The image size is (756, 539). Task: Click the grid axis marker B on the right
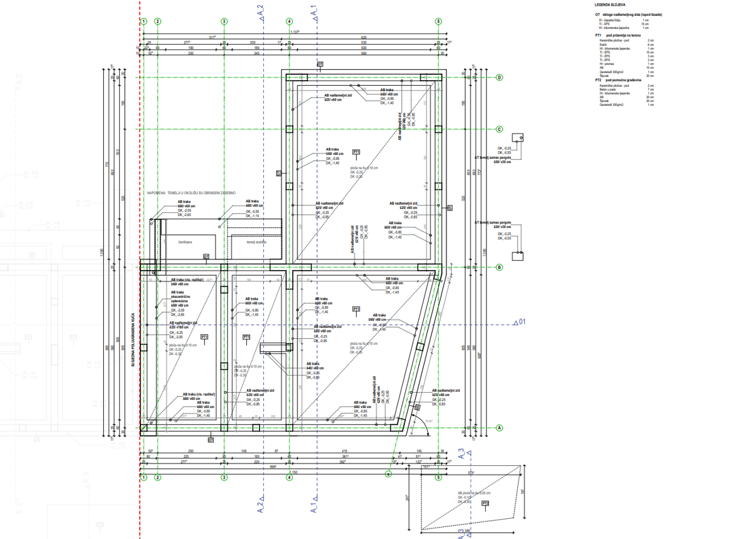tap(500, 267)
